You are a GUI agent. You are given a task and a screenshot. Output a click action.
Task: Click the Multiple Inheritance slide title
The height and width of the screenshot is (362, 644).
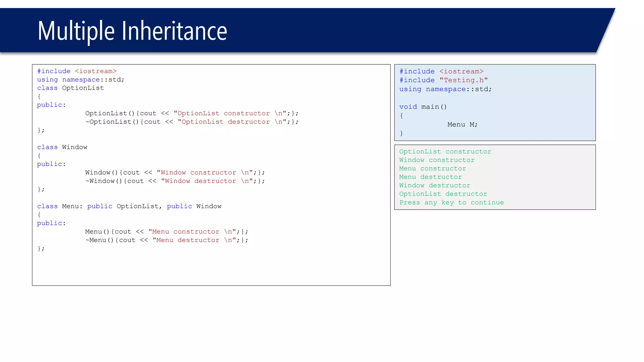132,31
